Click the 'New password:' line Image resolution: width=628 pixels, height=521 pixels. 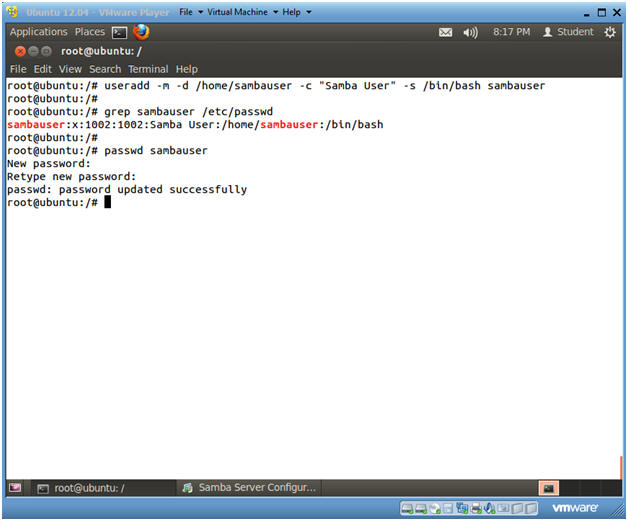(x=49, y=163)
